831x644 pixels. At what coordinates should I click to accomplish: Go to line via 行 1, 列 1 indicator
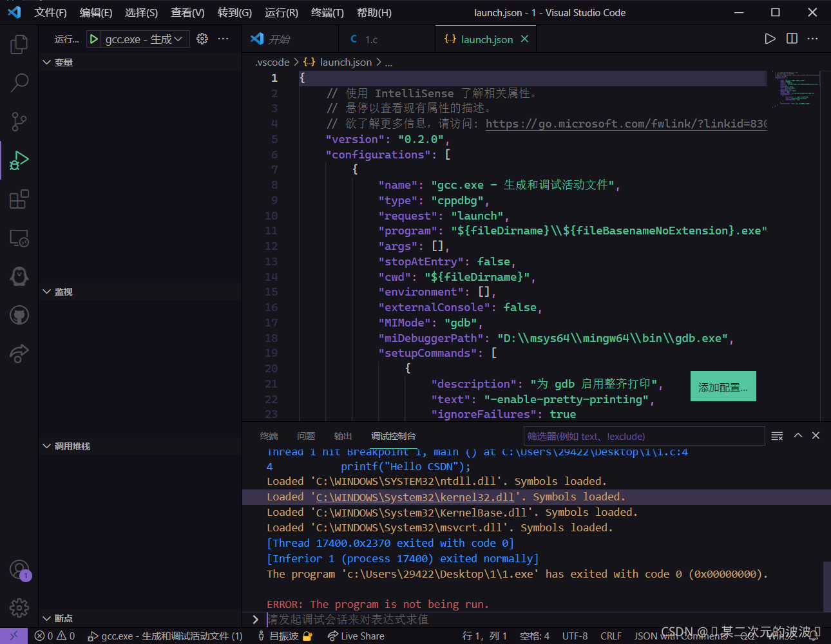pos(484,636)
